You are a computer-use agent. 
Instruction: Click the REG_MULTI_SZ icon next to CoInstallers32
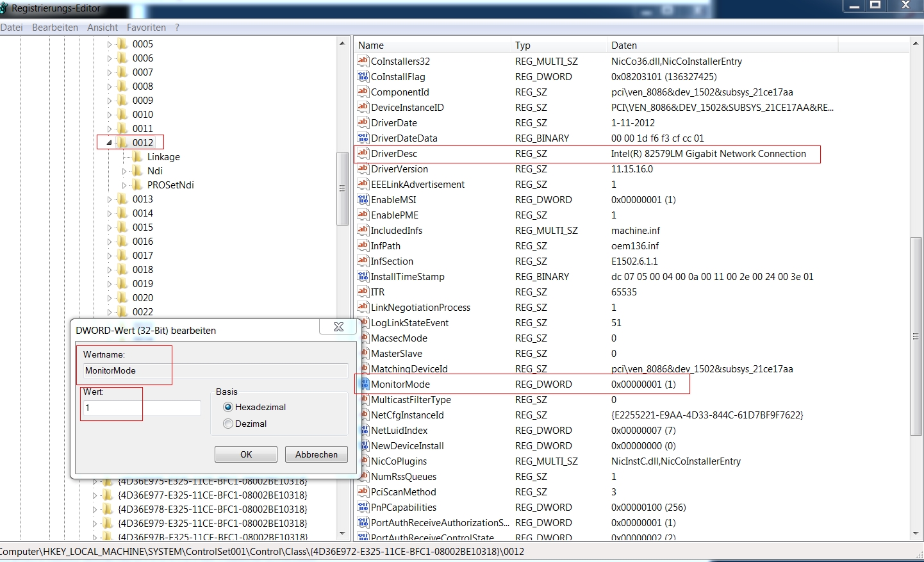click(363, 61)
